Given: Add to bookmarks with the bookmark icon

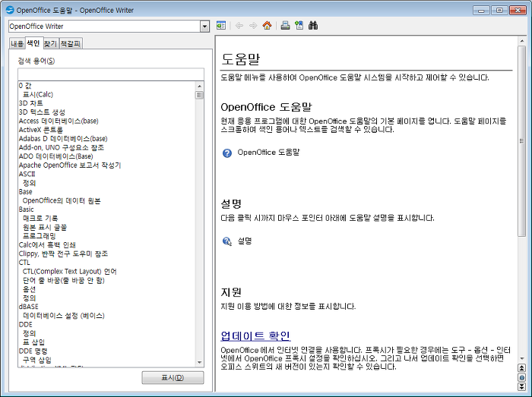Looking at the screenshot, I should tap(299, 25).
